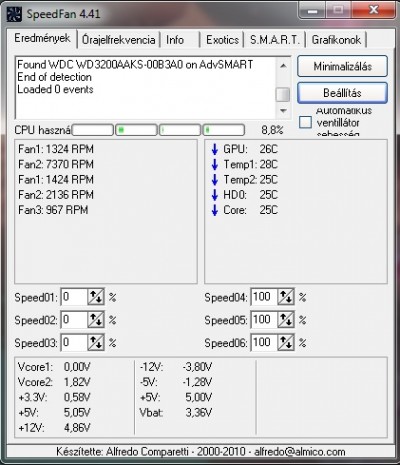Click the 'End of detection' log line
400x465 pixels.
click(54, 77)
